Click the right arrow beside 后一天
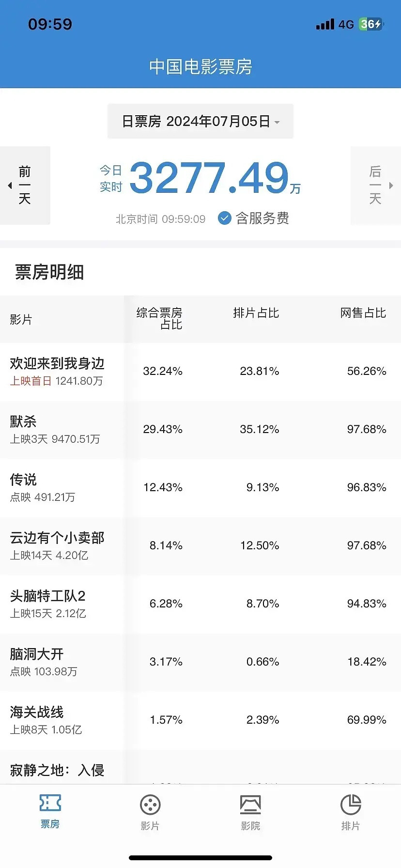The height and width of the screenshot is (868, 401). 391,186
